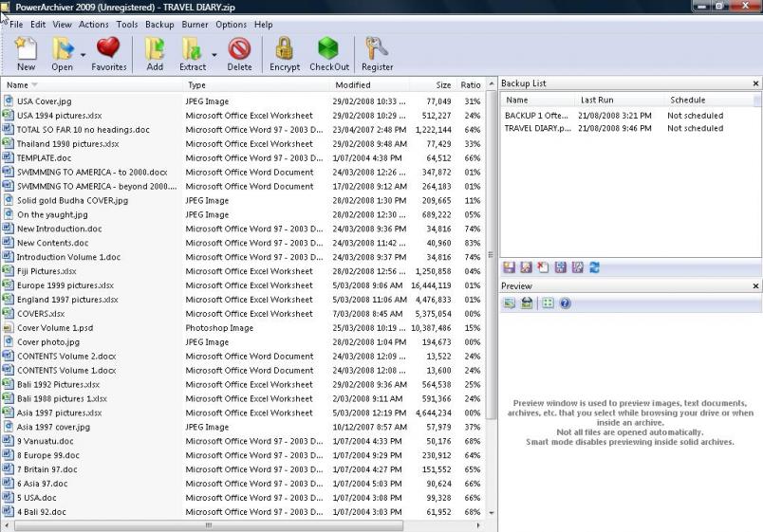
Task: Click the Excel file icon next to COVERS.xlsx
Action: (x=8, y=313)
